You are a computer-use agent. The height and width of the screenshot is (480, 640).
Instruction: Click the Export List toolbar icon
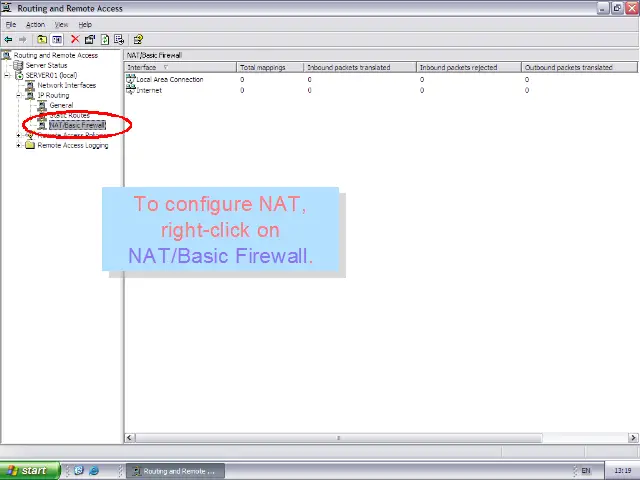click(120, 40)
